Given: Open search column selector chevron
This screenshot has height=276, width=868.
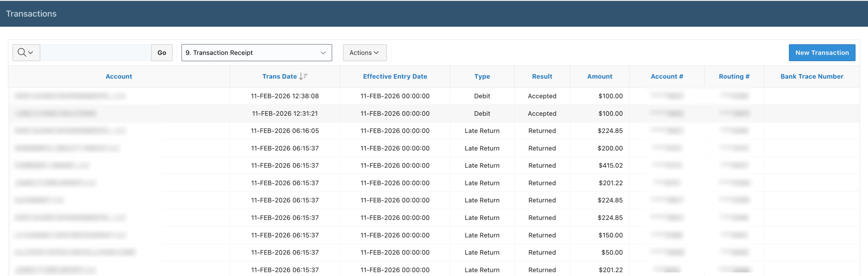Looking at the screenshot, I should click(31, 53).
